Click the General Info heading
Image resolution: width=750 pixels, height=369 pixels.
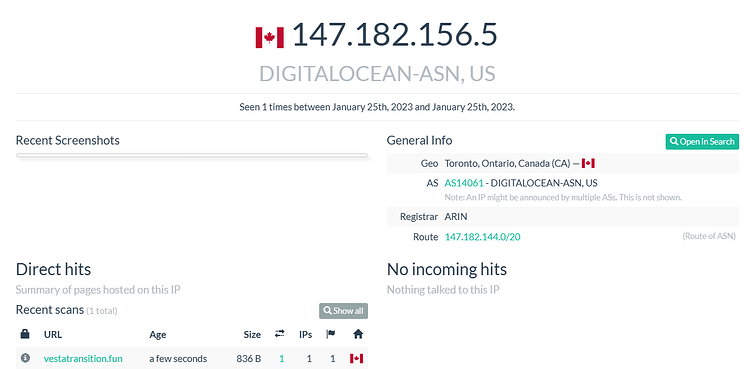tap(419, 140)
